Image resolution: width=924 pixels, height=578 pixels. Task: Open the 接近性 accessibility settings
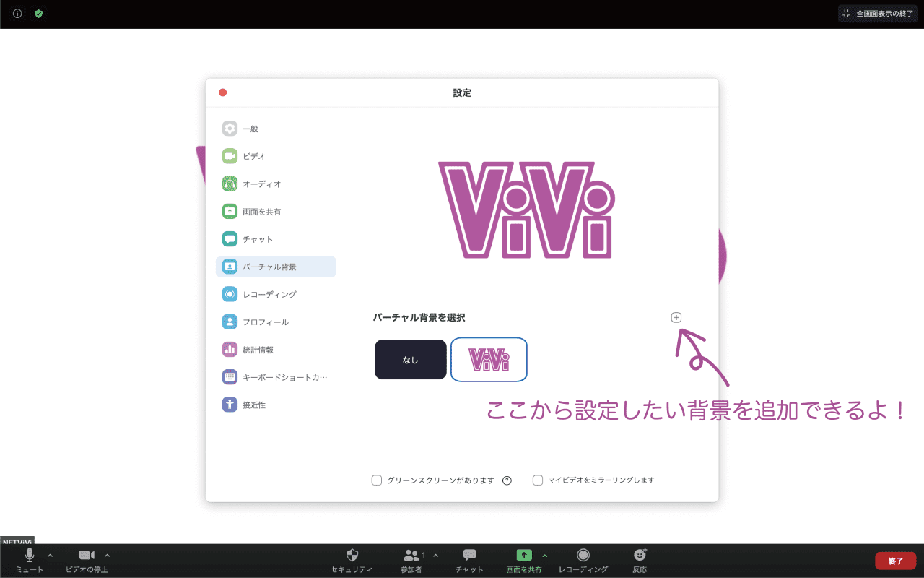pyautogui.click(x=276, y=405)
